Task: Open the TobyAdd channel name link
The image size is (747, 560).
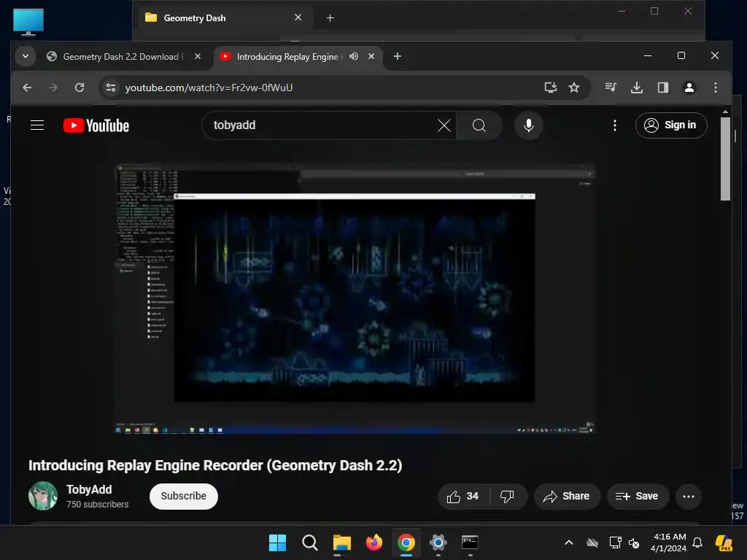Action: 89,489
